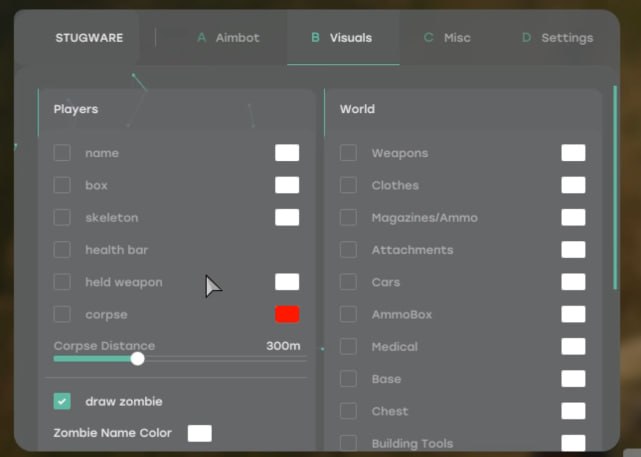Screen dimensions: 641x457
Task: Switch to the Aimbot tab
Action: pyautogui.click(x=228, y=38)
